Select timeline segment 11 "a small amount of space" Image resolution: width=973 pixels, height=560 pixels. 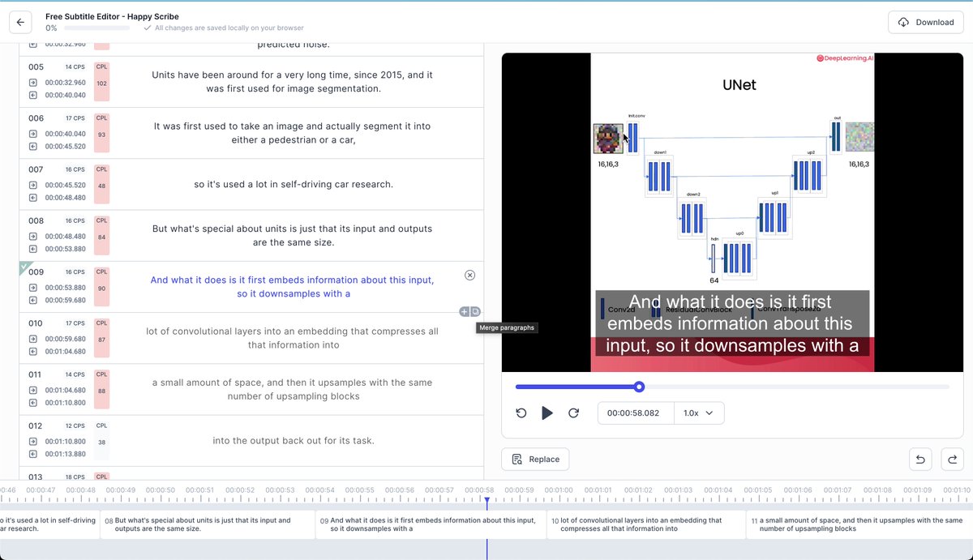pos(859,524)
